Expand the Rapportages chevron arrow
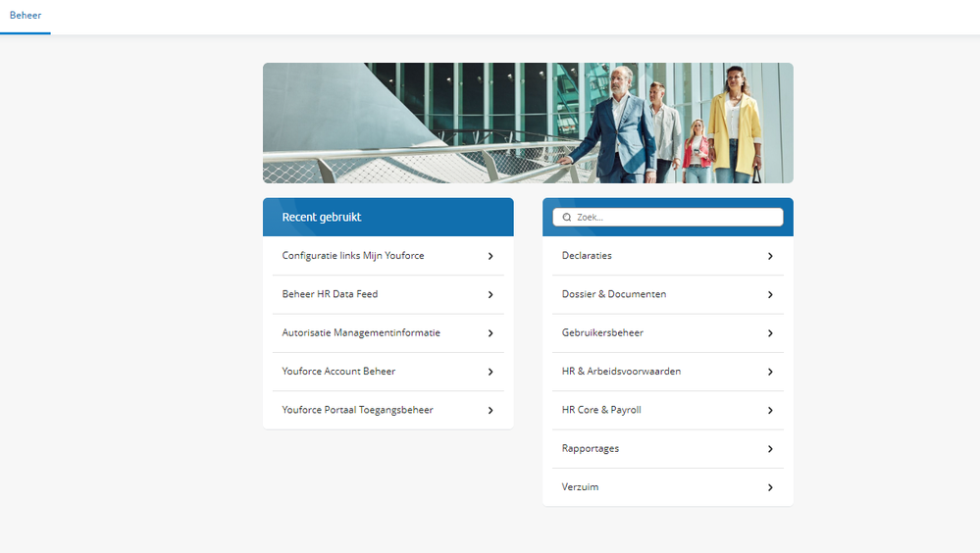This screenshot has height=553, width=980. pyautogui.click(x=770, y=449)
